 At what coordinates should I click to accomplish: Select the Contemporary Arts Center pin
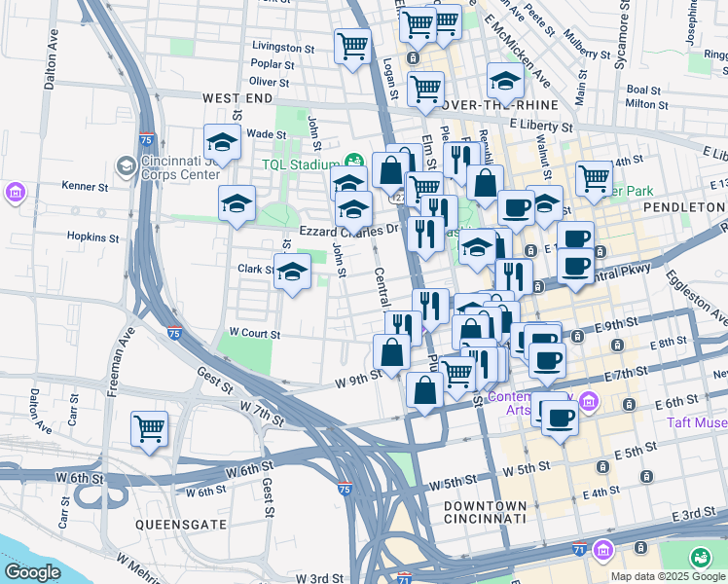(586, 400)
